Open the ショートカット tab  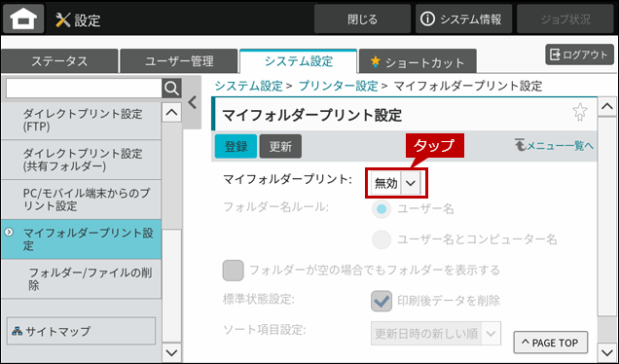[x=418, y=61]
